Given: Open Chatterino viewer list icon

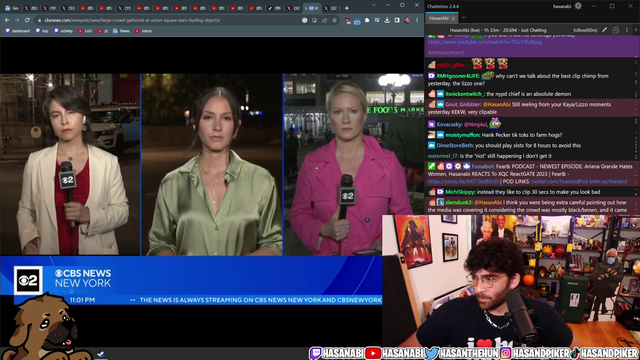Looking at the screenshot, I should (x=616, y=30).
